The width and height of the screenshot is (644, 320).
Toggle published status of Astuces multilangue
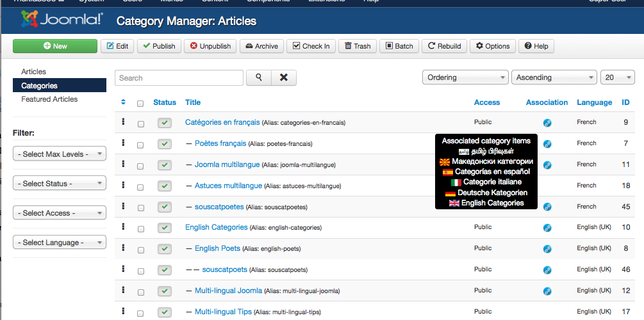coord(165,186)
